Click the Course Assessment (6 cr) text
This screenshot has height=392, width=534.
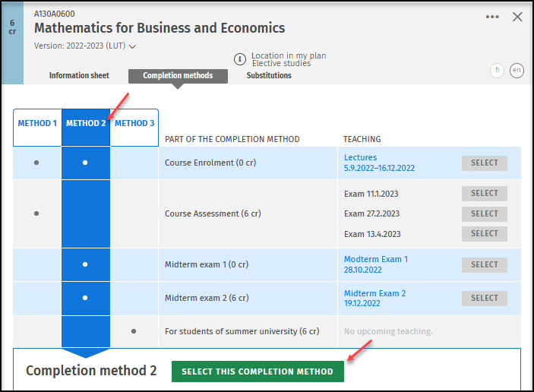(213, 213)
